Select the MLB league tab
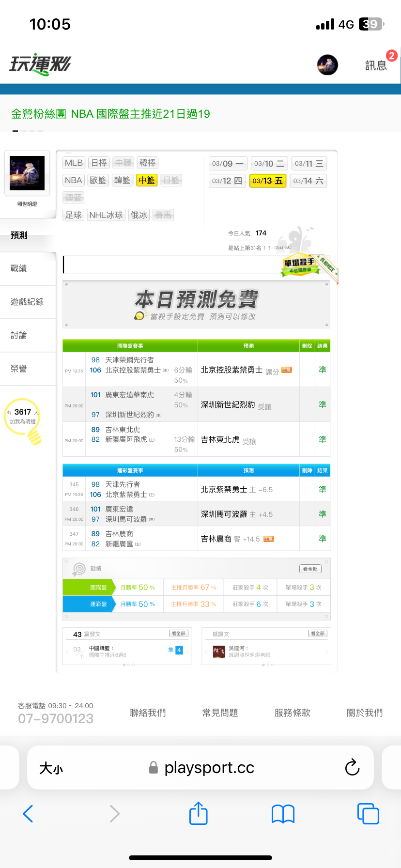 (x=74, y=163)
